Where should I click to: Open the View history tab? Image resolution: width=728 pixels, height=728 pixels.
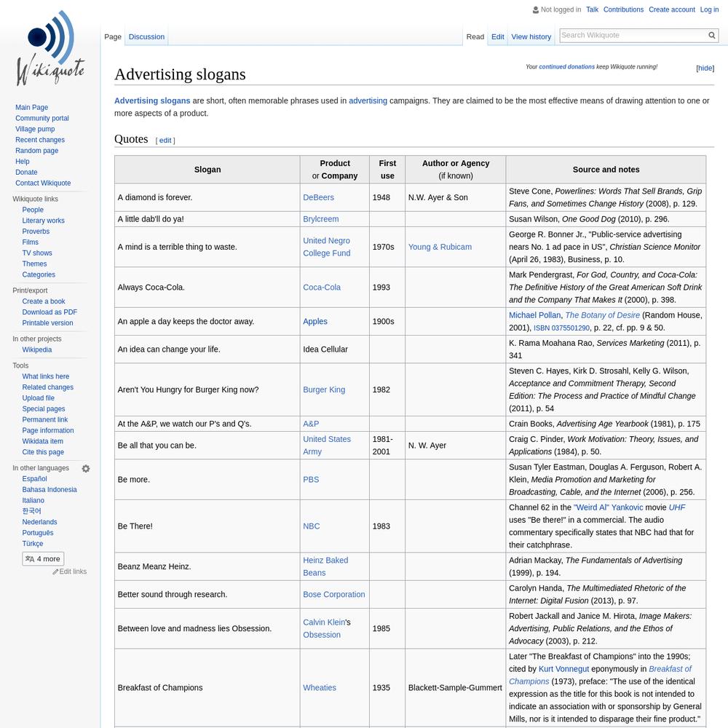pos(531,36)
